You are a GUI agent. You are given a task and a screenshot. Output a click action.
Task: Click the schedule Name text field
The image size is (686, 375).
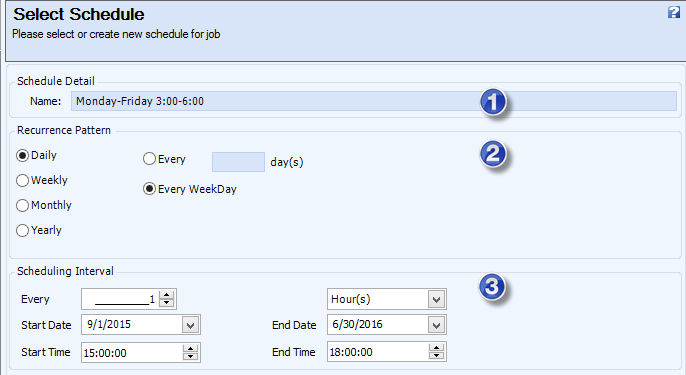click(374, 101)
